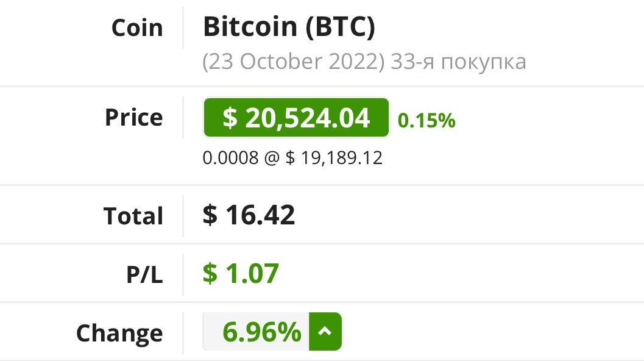Click the dollar sign before 16.42

tap(210, 215)
